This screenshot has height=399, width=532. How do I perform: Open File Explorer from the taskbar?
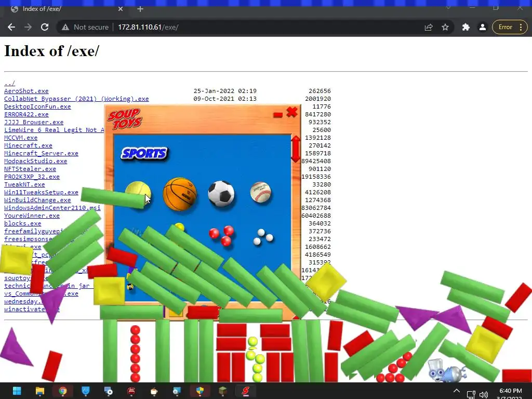click(x=39, y=391)
